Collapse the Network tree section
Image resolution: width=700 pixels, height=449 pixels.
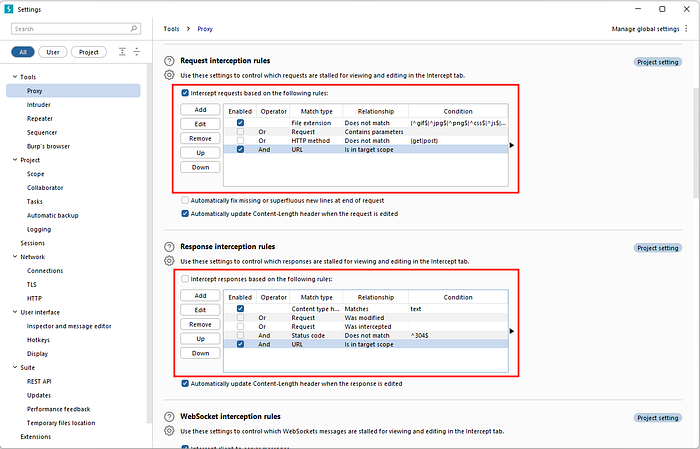(x=15, y=257)
